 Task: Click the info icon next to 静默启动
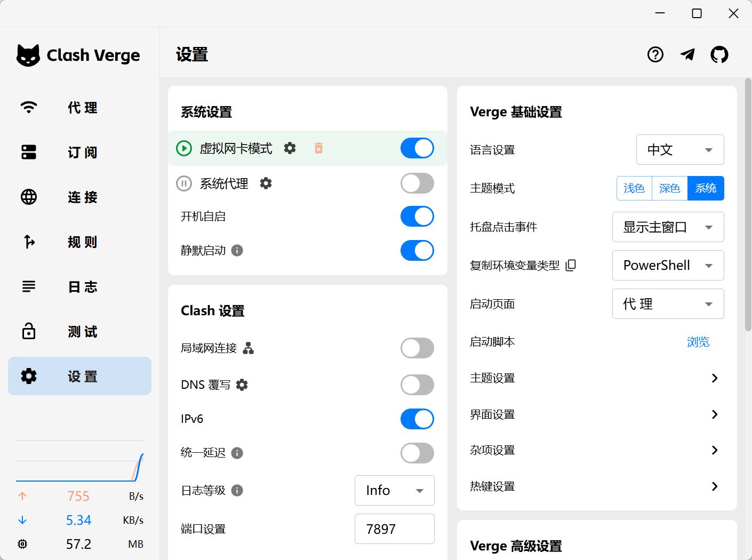point(237,250)
